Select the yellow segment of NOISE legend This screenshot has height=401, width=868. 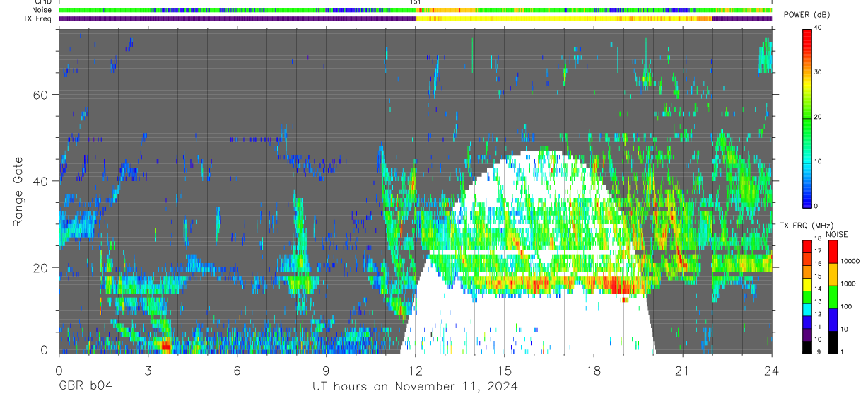click(833, 274)
